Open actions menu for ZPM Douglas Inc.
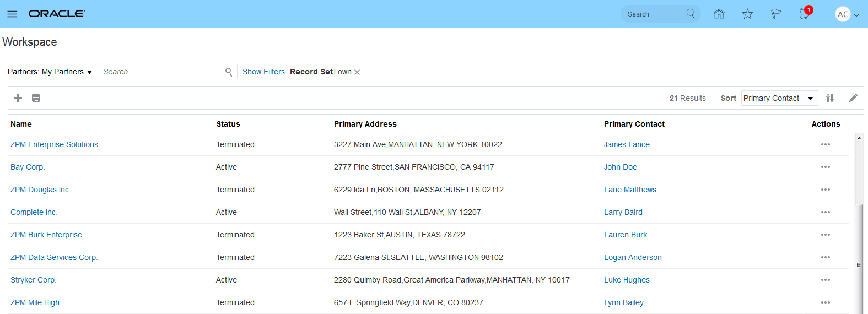Image resolution: width=868 pixels, height=314 pixels. coord(826,190)
